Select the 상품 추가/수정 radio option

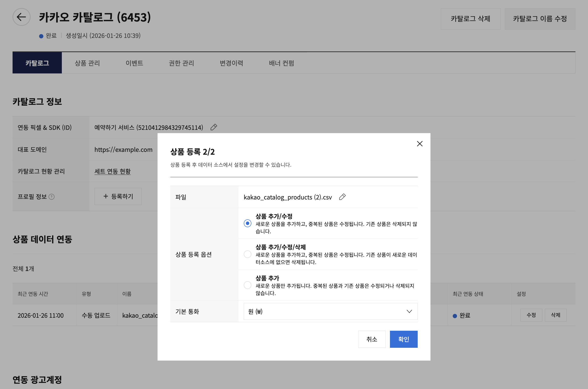247,223
